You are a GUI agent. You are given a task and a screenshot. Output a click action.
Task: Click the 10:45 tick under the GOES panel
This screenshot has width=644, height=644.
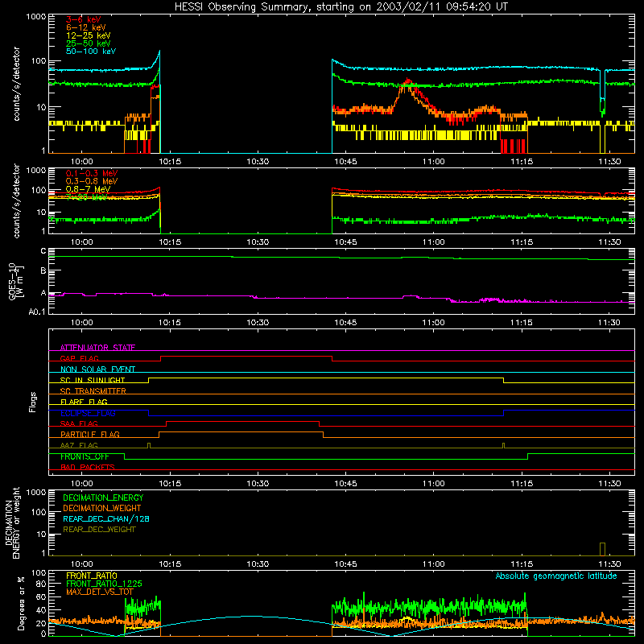point(345,323)
